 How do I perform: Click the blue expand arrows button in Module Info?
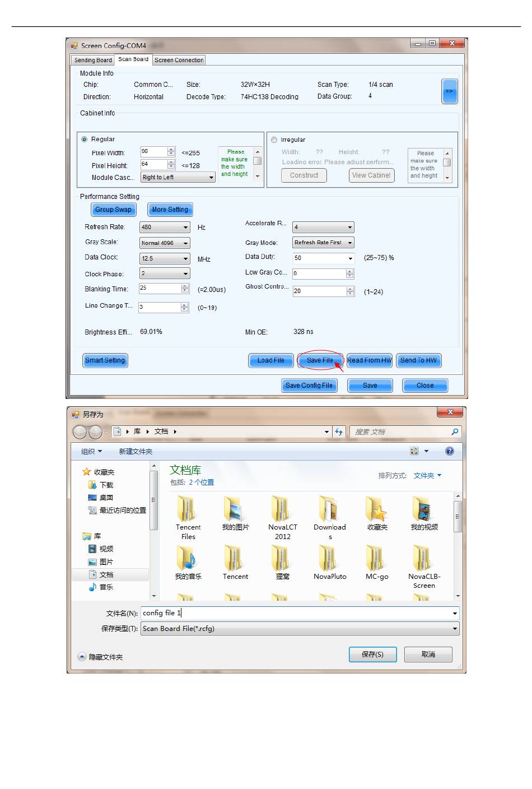(x=449, y=91)
